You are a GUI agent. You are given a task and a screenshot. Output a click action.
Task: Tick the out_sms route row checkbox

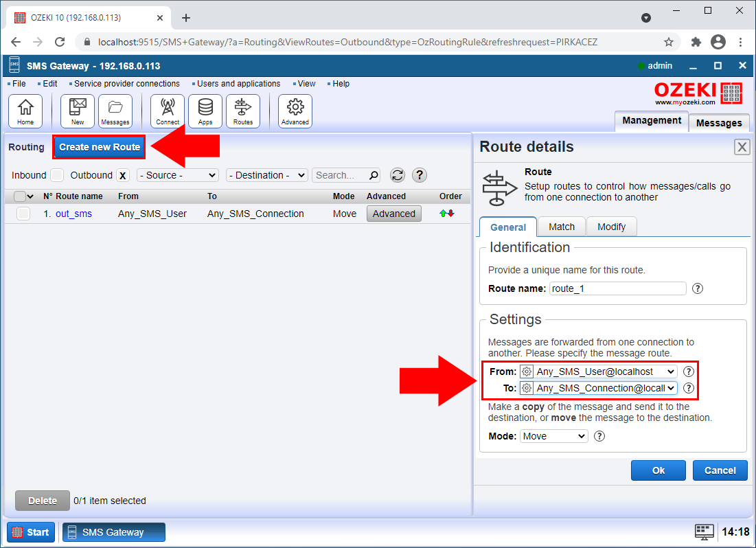point(23,213)
